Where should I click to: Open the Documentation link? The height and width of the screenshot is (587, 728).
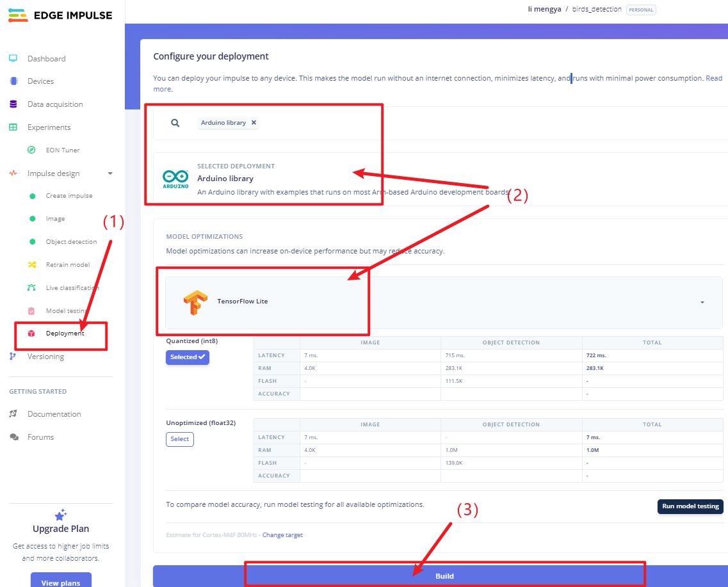pos(54,414)
